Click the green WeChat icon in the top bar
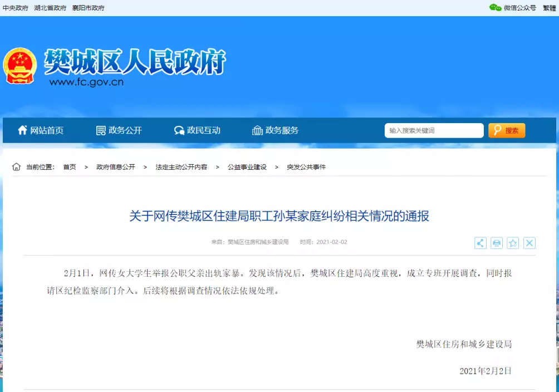 click(495, 7)
